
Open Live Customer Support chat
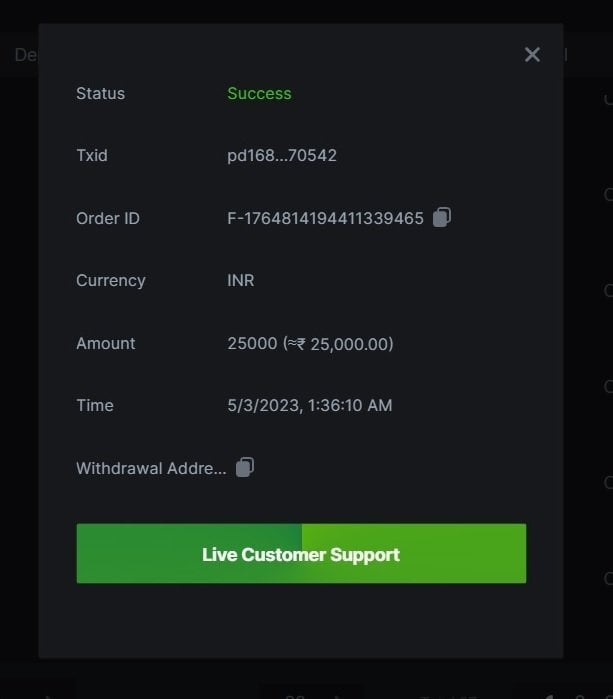point(301,554)
